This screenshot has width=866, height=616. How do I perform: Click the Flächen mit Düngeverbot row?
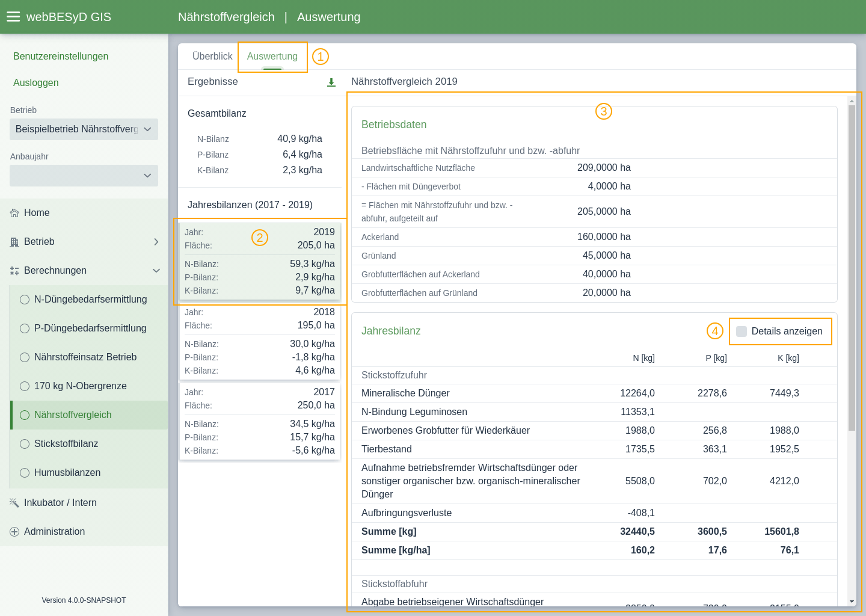coord(594,186)
